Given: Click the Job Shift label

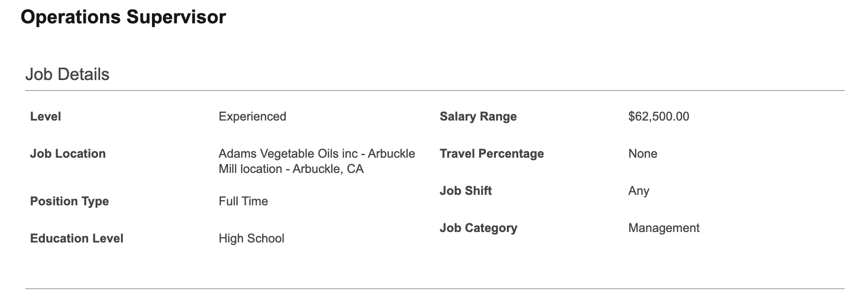Looking at the screenshot, I should point(465,191).
